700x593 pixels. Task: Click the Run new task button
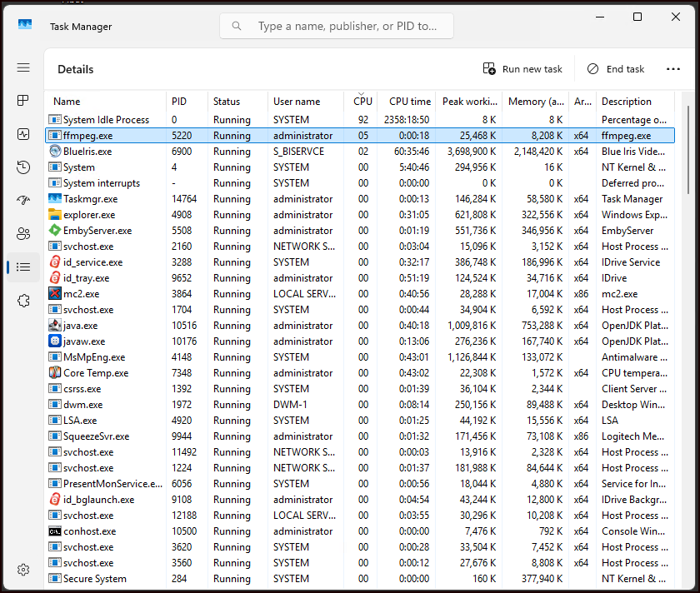click(x=522, y=69)
